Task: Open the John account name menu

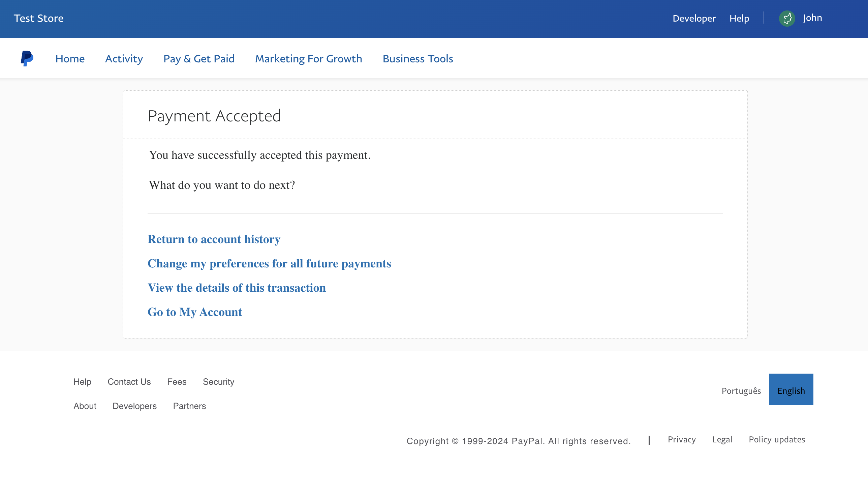Action: coord(813,18)
